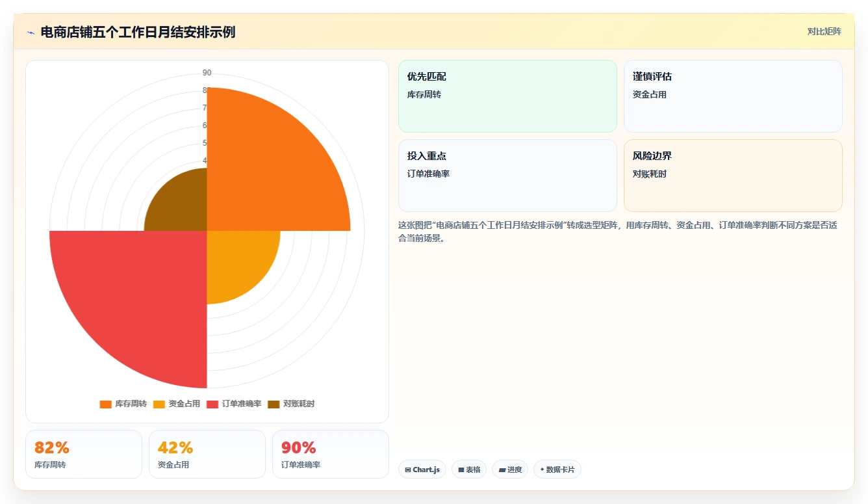
Task: Click the 电商店铺五个工作日月结安排示例 title
Action: [x=138, y=32]
